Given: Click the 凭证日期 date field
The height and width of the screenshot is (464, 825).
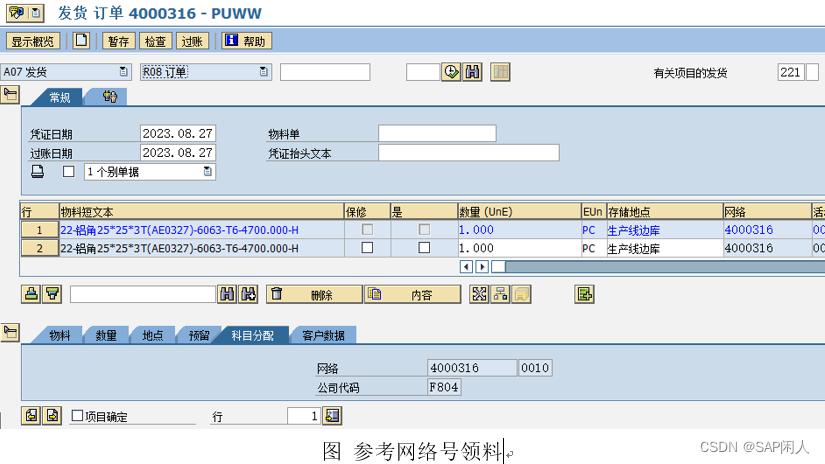Looking at the screenshot, I should click(x=178, y=134).
